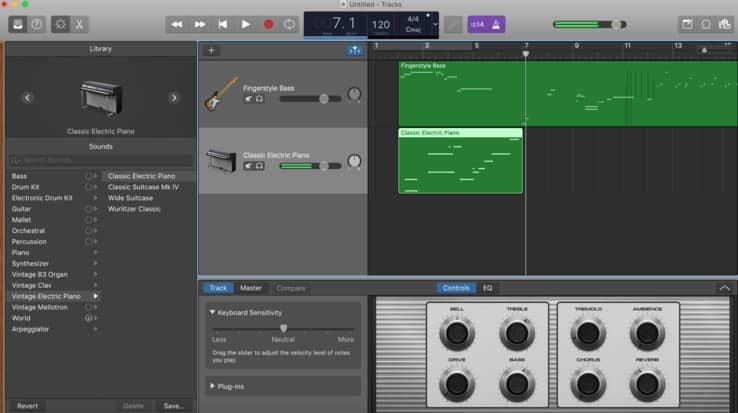Open the Editors scissors button
Screen dimensions: 738x413
[79, 24]
